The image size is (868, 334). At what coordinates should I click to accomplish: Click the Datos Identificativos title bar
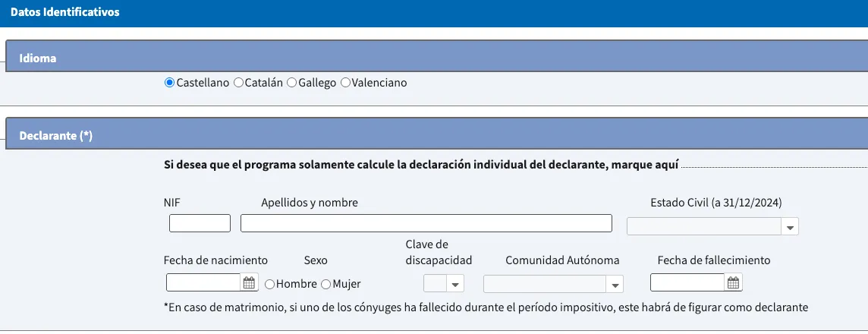coord(65,13)
